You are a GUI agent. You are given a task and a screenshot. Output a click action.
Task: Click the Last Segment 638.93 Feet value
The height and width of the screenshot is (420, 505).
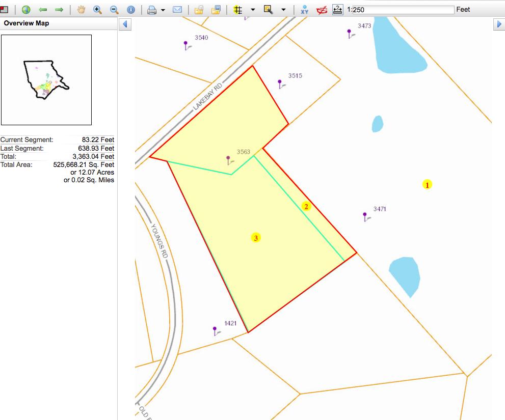click(96, 148)
